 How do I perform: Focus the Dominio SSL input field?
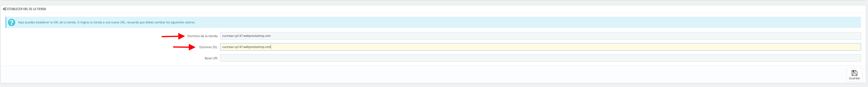click(540, 47)
